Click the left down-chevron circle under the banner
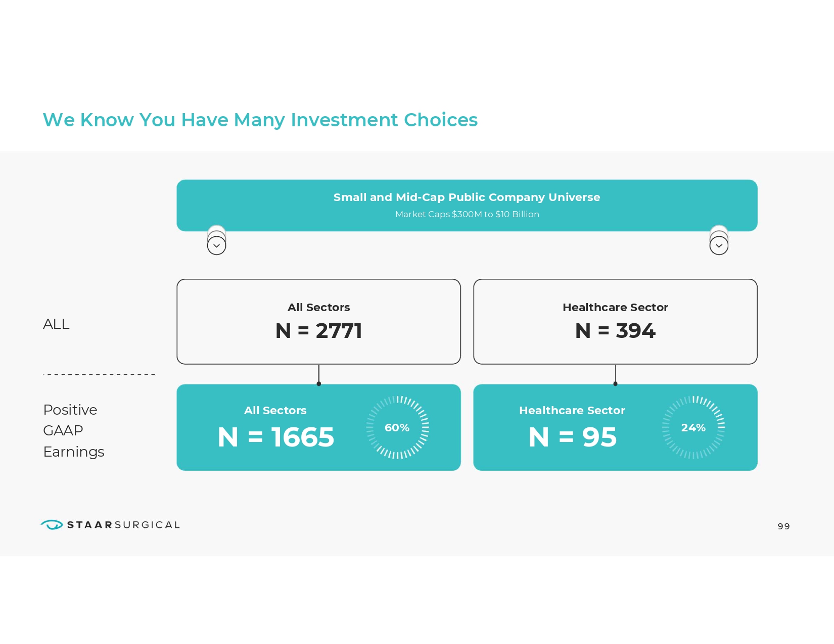Screen dimensions: 834x644 coord(216,245)
